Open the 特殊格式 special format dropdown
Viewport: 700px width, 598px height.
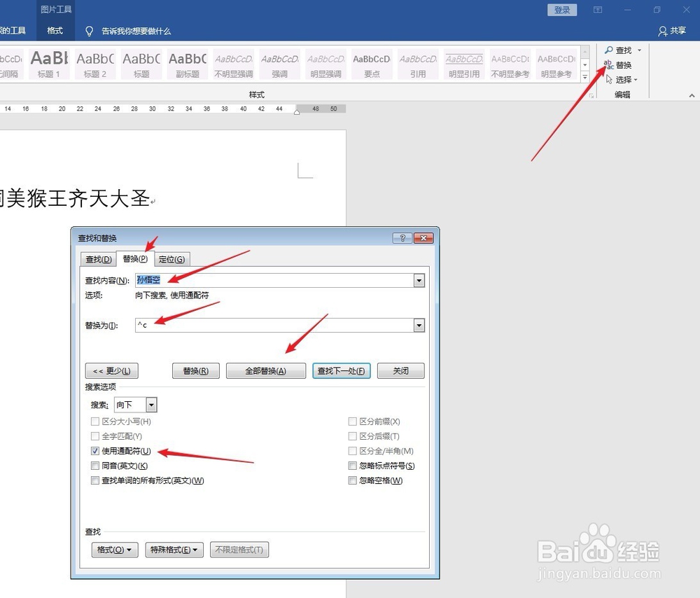[174, 550]
